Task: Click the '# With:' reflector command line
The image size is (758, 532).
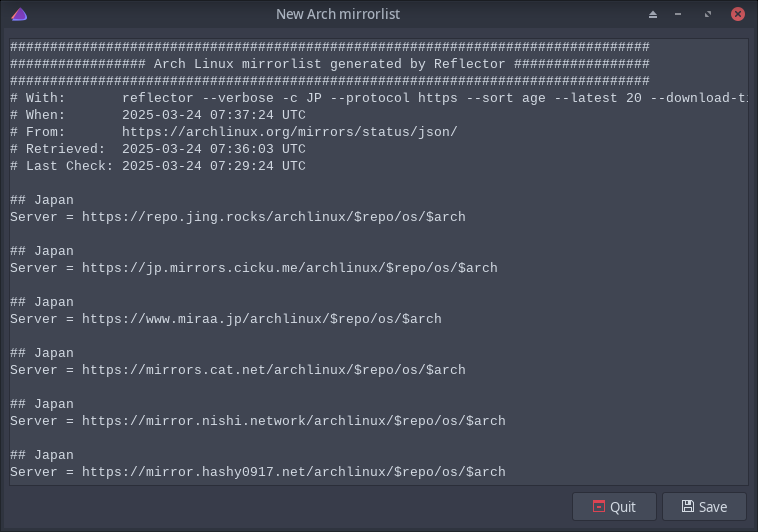Action: point(379,98)
